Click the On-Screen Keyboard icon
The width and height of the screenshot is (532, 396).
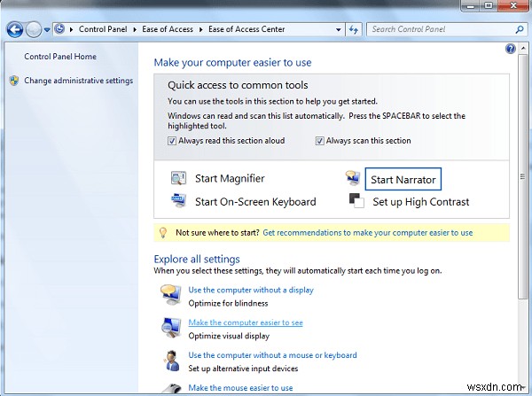[x=178, y=200]
